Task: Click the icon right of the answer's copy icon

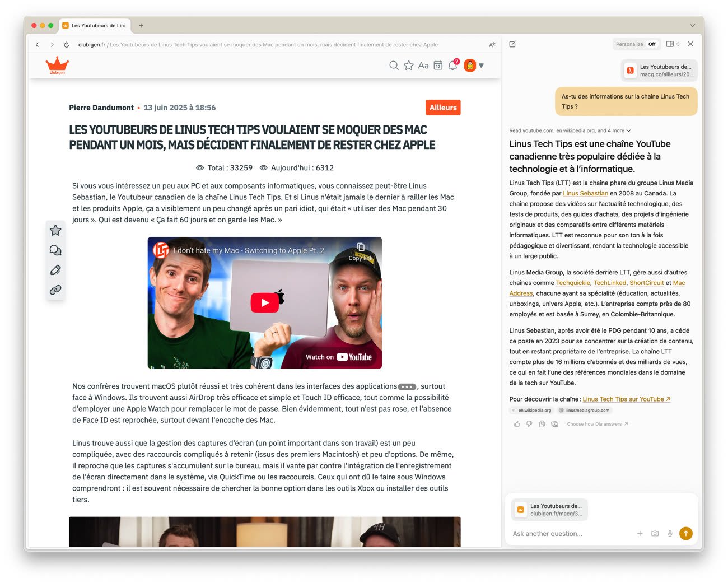Action: [554, 424]
